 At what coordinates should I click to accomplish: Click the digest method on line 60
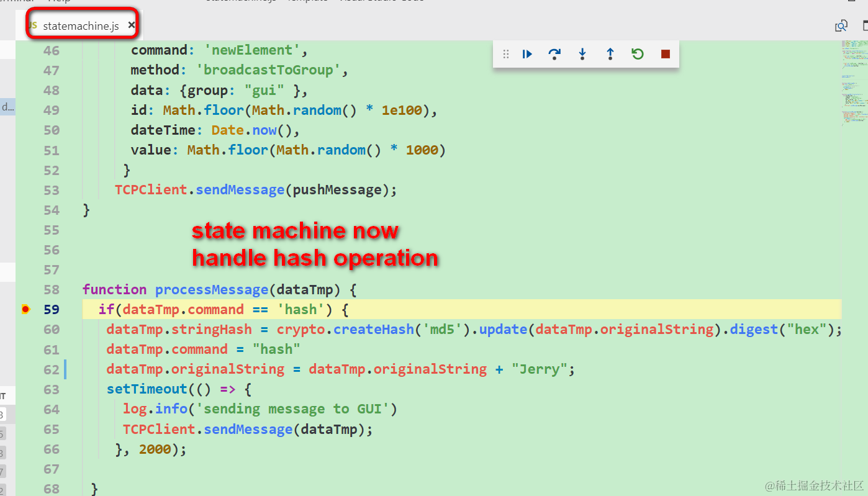(754, 329)
